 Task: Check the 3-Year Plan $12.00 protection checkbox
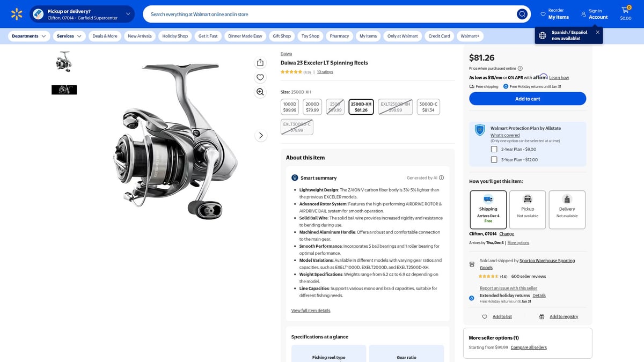click(x=494, y=159)
